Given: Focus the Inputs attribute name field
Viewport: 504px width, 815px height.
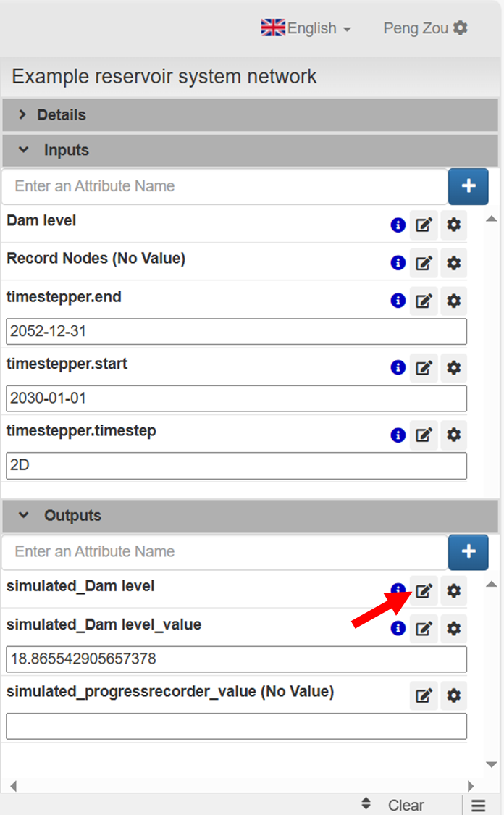Looking at the screenshot, I should [x=224, y=186].
